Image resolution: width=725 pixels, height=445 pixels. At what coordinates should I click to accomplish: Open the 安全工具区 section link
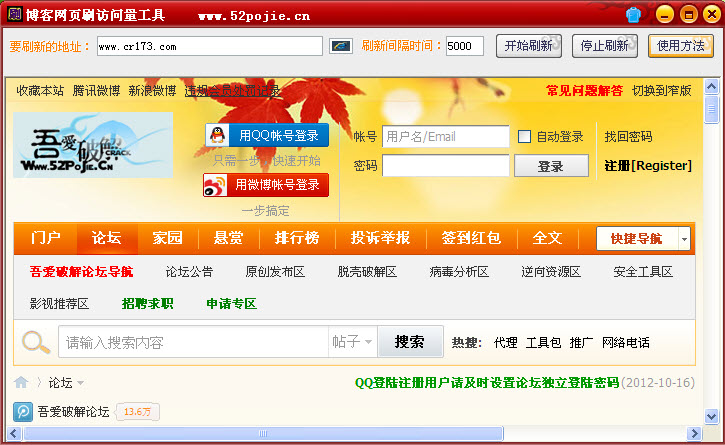coord(643,272)
